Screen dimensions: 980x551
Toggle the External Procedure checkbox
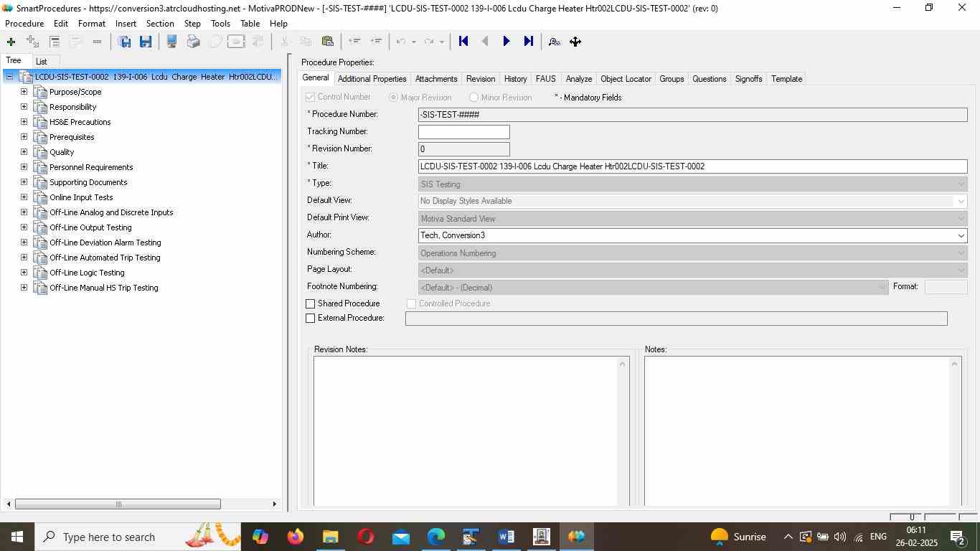[311, 319]
